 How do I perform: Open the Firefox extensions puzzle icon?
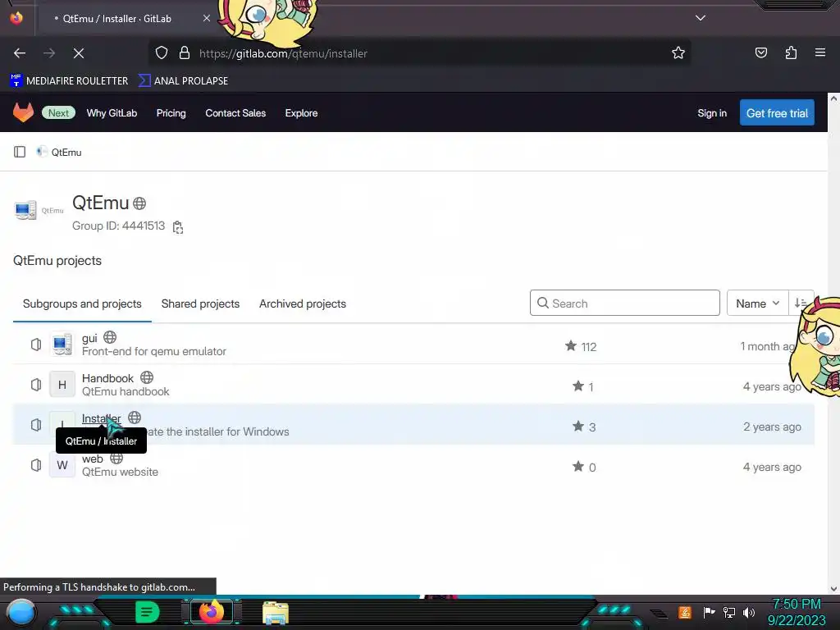point(791,52)
